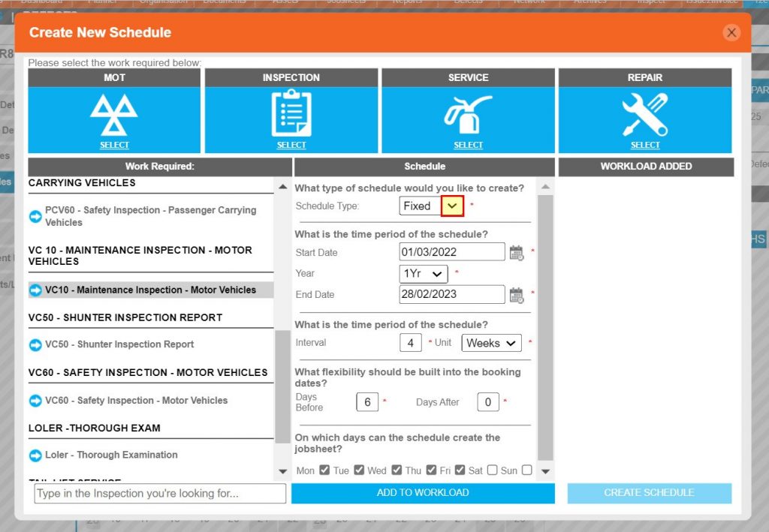
Task: Click the Inspection clipboard icon
Action: point(291,111)
